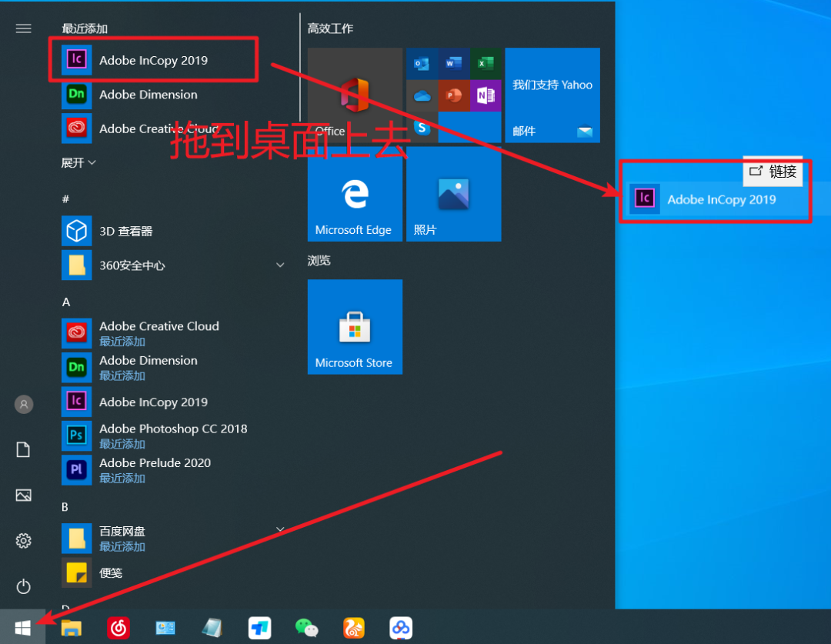Open NetEase Cloud Music in taskbar

[x=118, y=628]
